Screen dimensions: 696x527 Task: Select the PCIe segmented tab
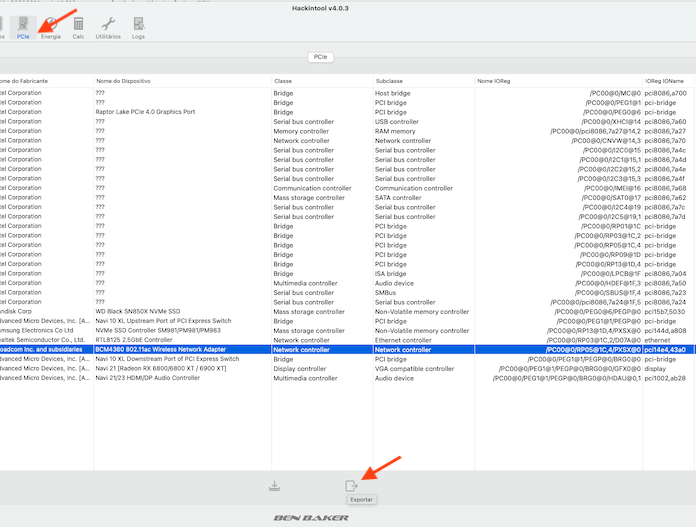click(320, 57)
